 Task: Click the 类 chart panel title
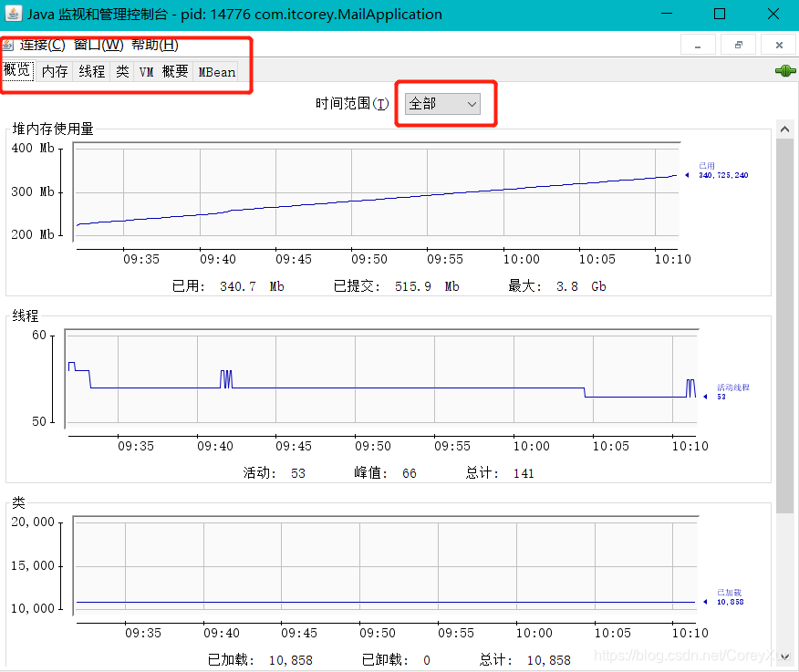[19, 502]
